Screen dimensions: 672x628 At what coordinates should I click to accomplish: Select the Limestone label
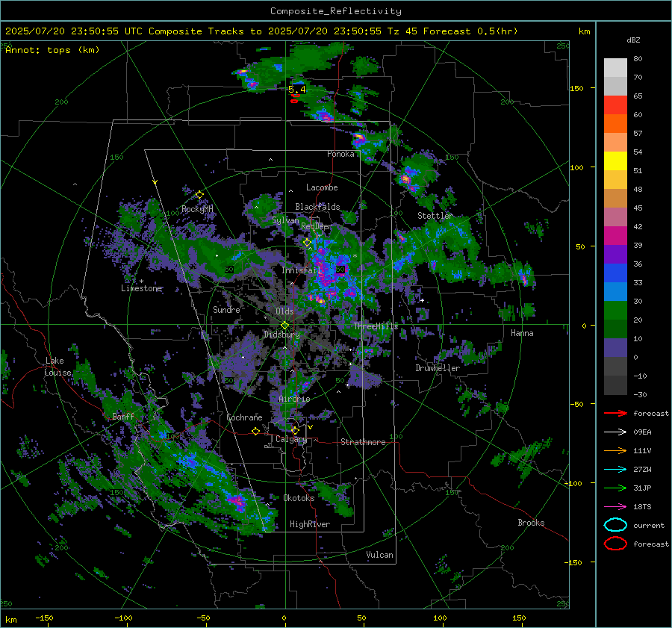pyautogui.click(x=141, y=288)
